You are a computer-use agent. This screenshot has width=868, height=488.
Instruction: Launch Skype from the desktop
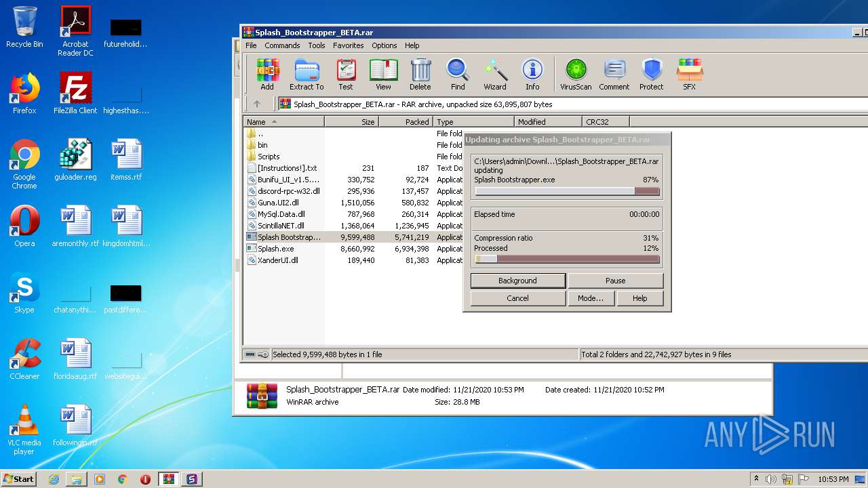(24, 293)
